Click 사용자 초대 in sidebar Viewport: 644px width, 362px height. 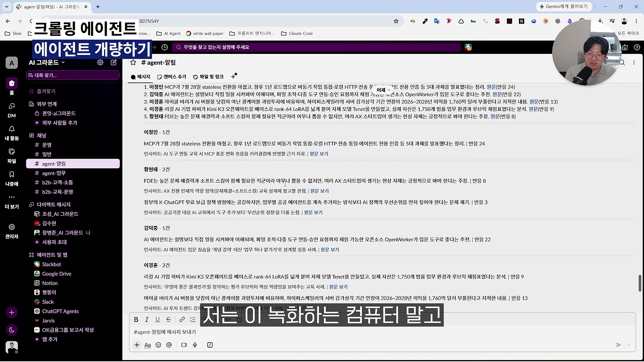pos(73,242)
